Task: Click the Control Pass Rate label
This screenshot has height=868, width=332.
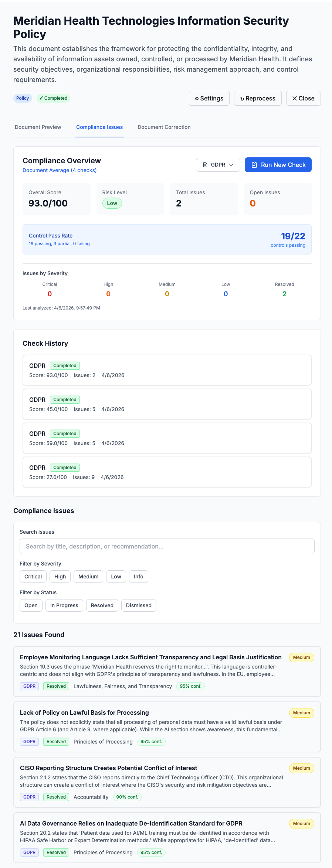Action: 51,236
